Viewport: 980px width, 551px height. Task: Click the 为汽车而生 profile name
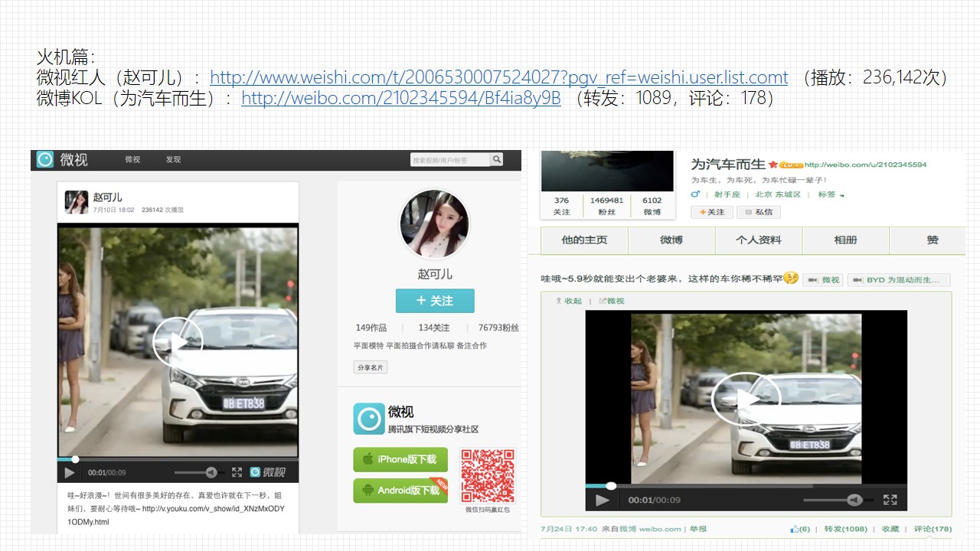click(728, 164)
